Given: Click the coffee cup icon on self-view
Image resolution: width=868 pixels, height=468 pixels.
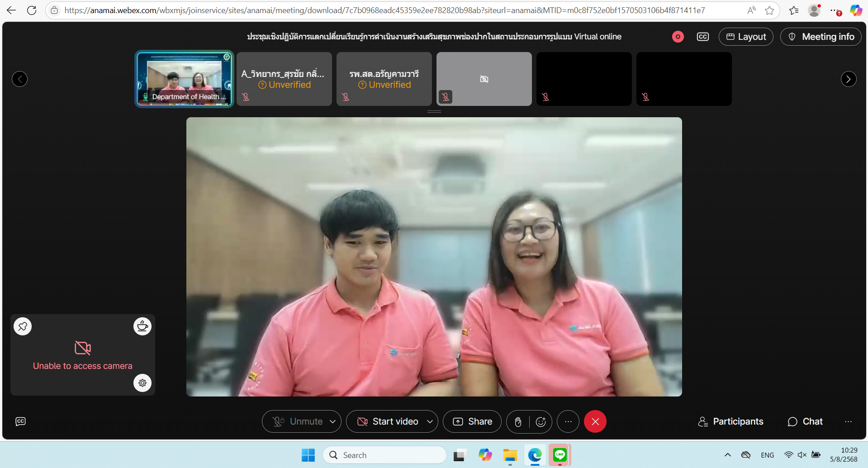Looking at the screenshot, I should [x=142, y=326].
